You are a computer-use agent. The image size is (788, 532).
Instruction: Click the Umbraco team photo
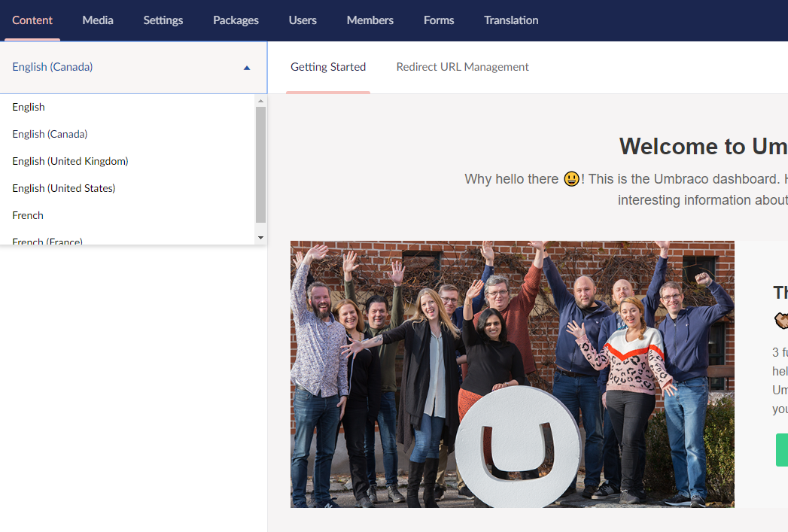512,374
